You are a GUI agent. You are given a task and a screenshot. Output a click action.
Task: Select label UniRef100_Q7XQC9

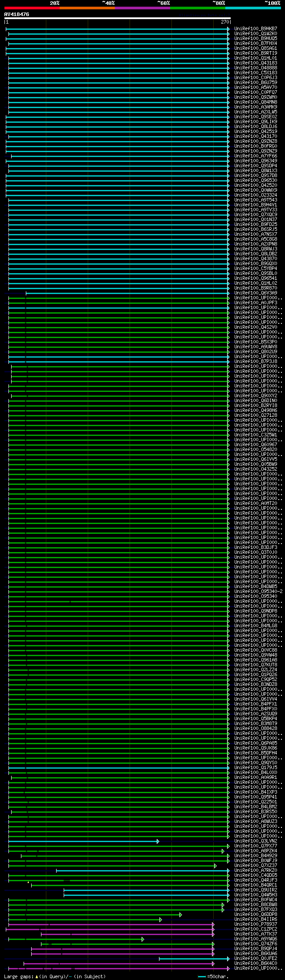256,214
